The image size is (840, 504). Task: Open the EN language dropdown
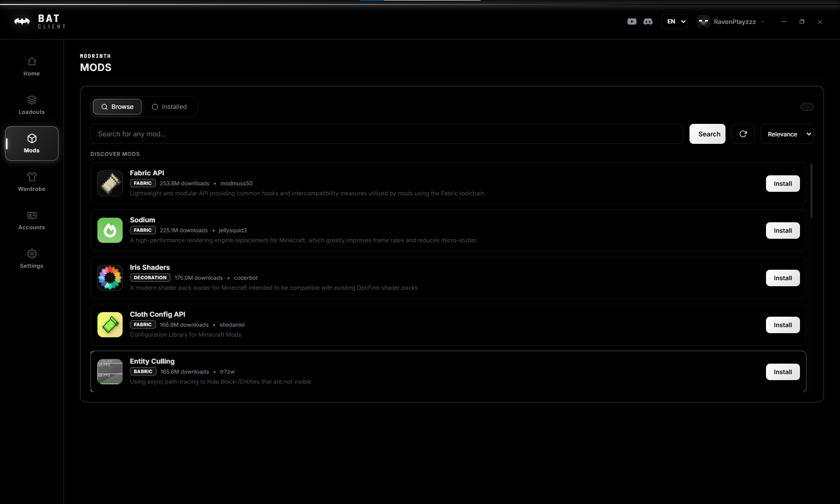click(x=674, y=21)
